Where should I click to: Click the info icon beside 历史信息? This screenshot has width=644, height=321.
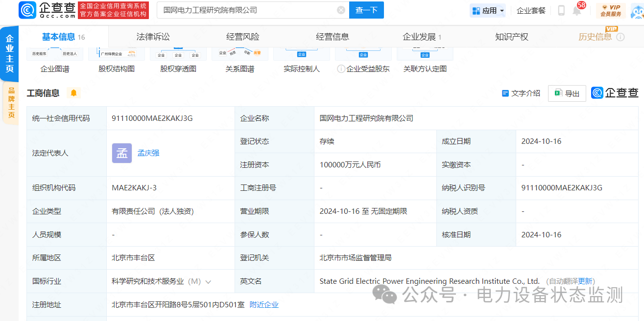[x=620, y=37]
